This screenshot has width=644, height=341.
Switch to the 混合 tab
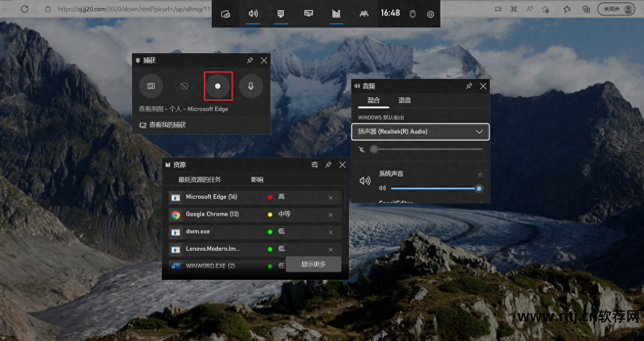click(374, 100)
